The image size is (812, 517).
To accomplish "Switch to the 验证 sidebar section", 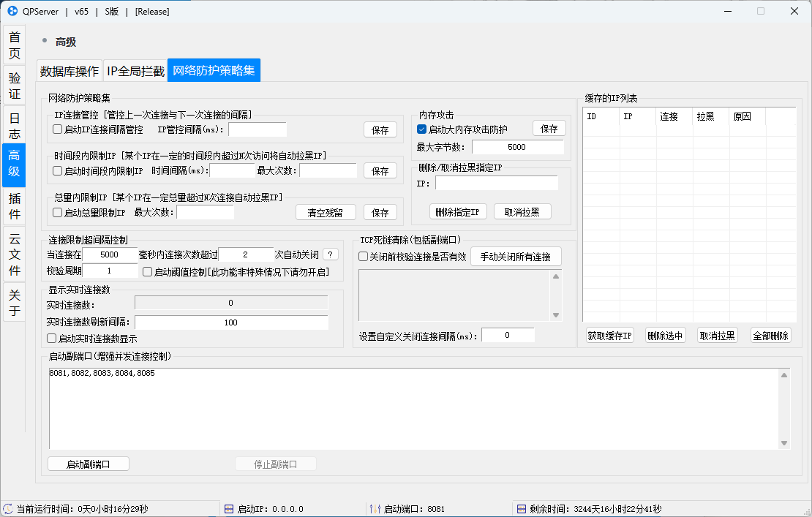I will point(14,84).
